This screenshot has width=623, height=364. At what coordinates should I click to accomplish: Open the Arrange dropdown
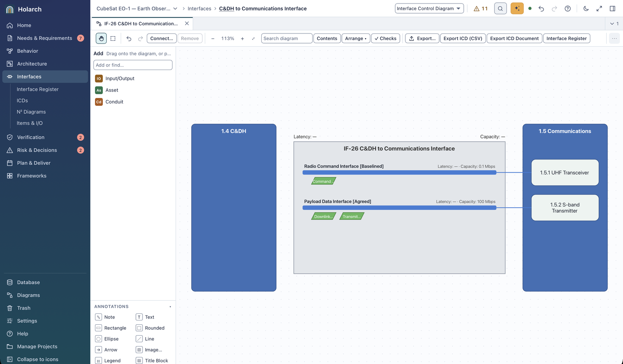click(x=356, y=38)
